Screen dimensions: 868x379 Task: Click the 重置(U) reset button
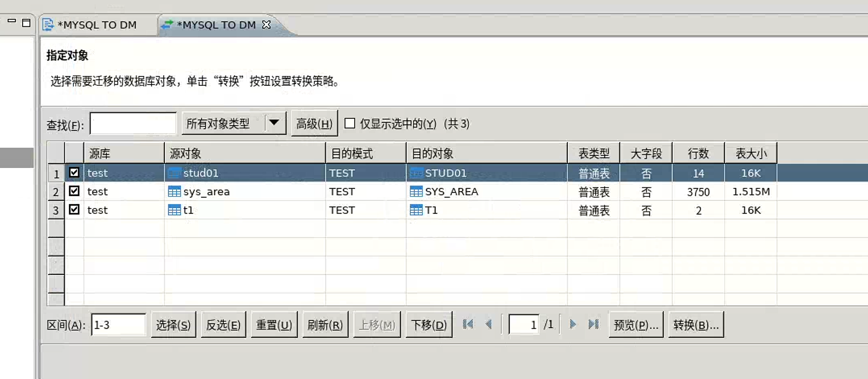274,325
